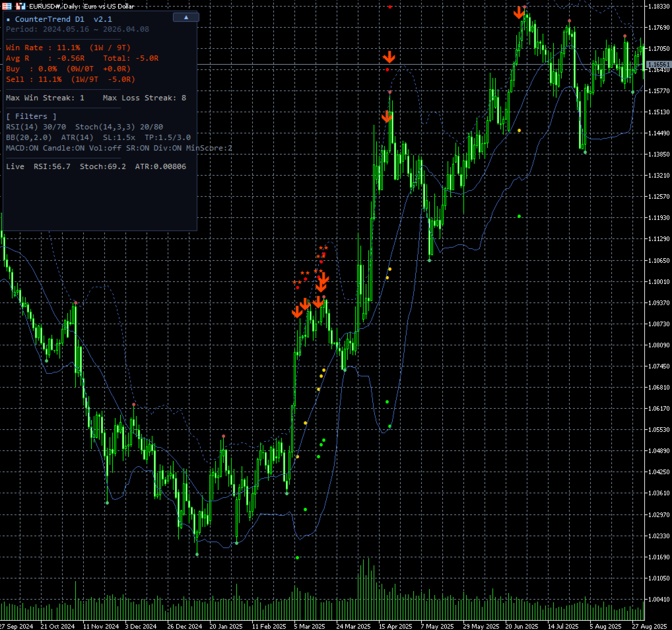Click the SL:1.5x setting text
Image resolution: width=672 pixels, height=630 pixels.
[119, 137]
